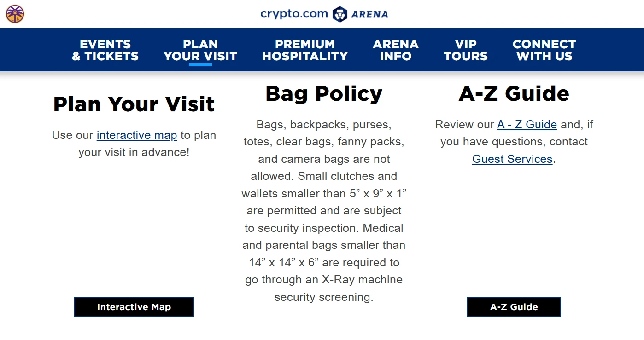The image size is (644, 340).
Task: Click the large 'Plan Your Visit' heading
Action: (134, 104)
